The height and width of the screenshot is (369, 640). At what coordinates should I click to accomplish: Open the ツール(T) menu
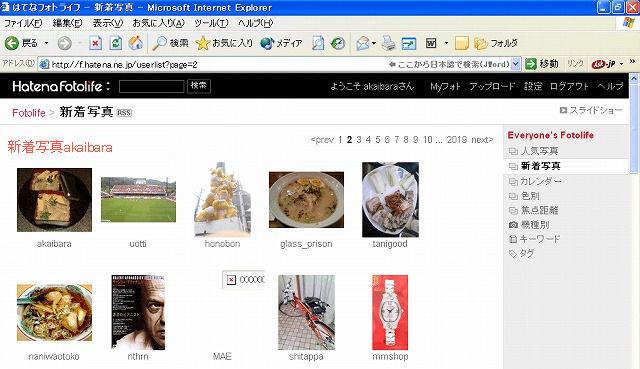click(211, 23)
